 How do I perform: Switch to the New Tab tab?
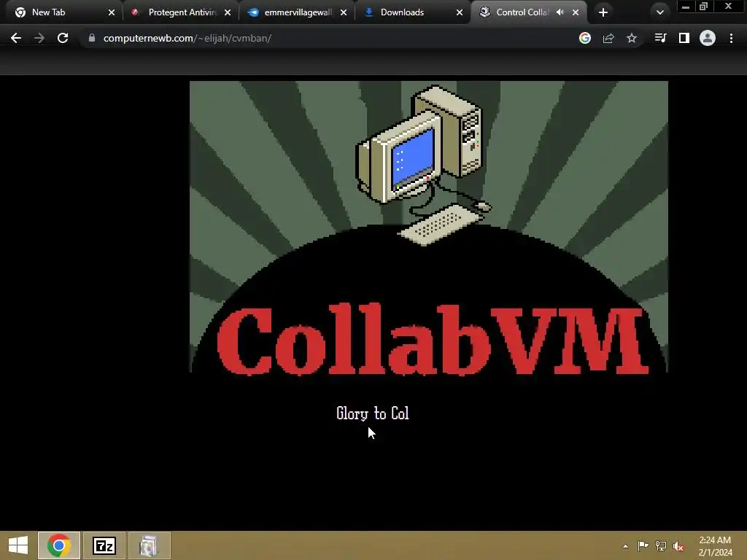pyautogui.click(x=63, y=12)
